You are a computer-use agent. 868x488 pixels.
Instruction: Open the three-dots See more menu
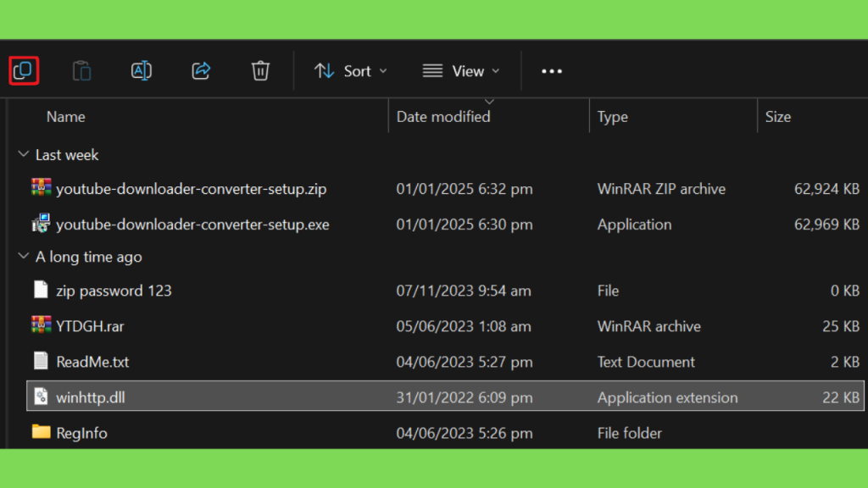[x=551, y=71]
